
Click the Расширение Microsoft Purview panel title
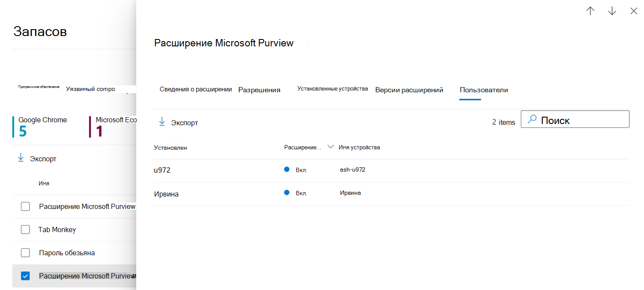[224, 43]
